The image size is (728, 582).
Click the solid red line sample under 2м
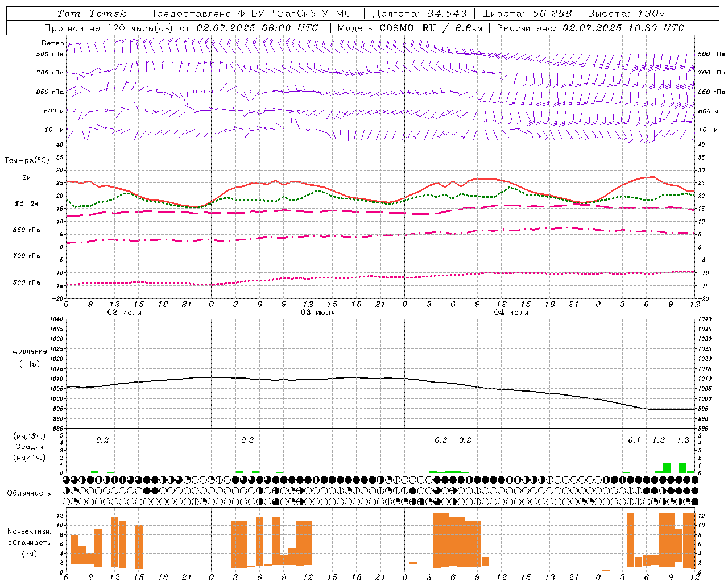pyautogui.click(x=26, y=184)
